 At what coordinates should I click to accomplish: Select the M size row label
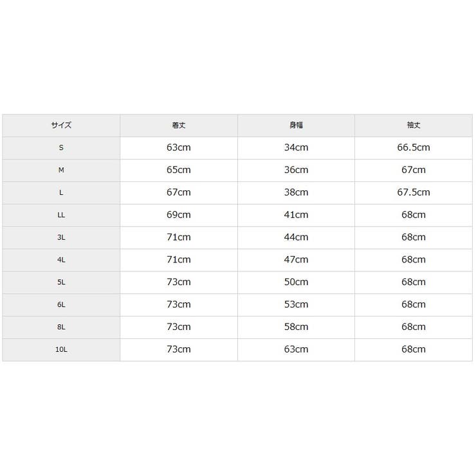click(x=61, y=170)
